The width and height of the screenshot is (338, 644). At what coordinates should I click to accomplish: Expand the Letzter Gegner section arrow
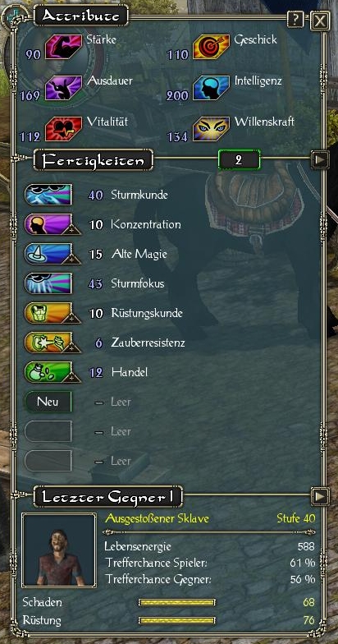click(320, 497)
